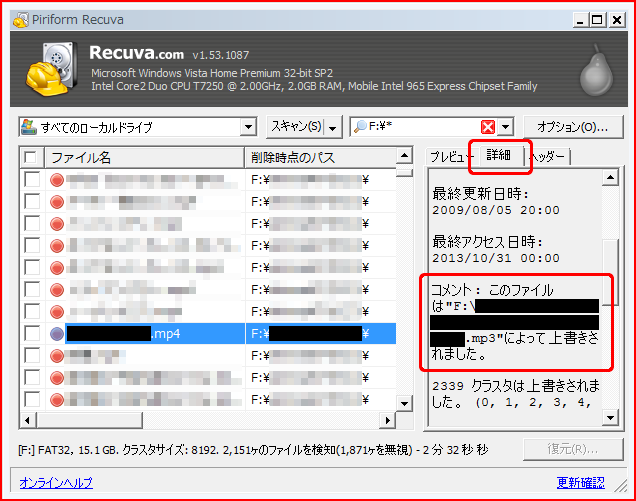Viewport: 636px width, 501px height.
Task: Switch to the 詳細 tab
Action: pyautogui.click(x=499, y=155)
